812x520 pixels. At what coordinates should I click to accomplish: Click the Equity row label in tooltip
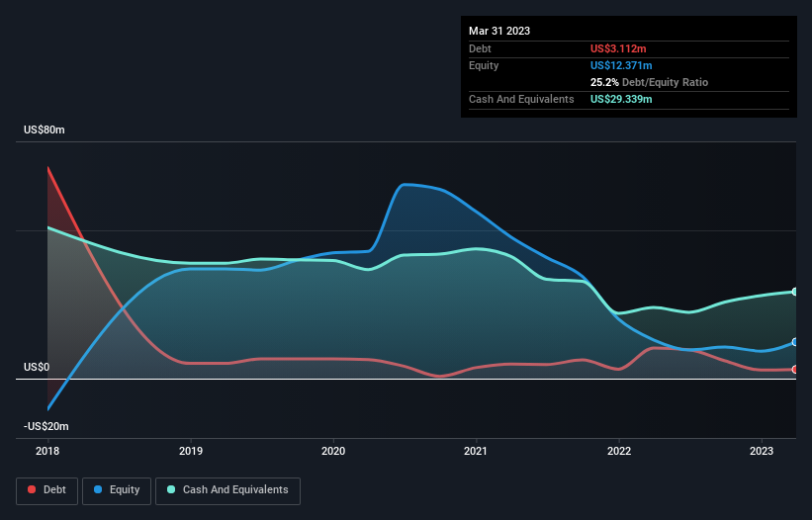tap(484, 65)
